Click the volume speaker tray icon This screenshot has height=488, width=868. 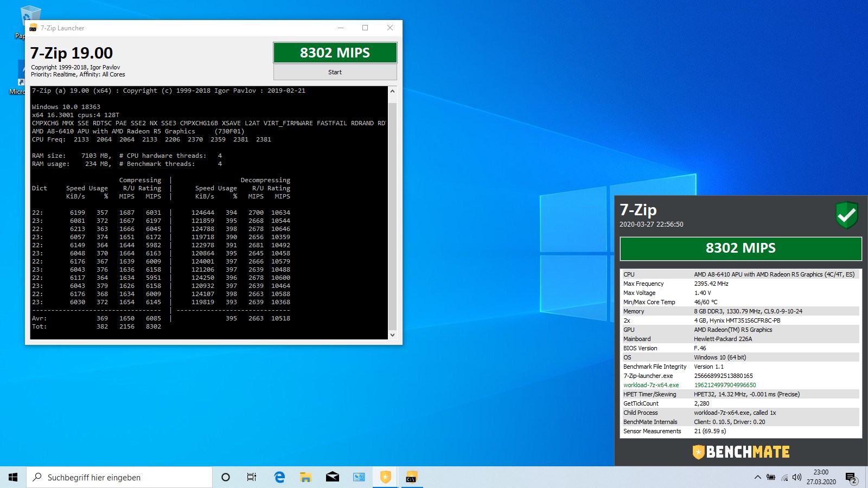797,477
